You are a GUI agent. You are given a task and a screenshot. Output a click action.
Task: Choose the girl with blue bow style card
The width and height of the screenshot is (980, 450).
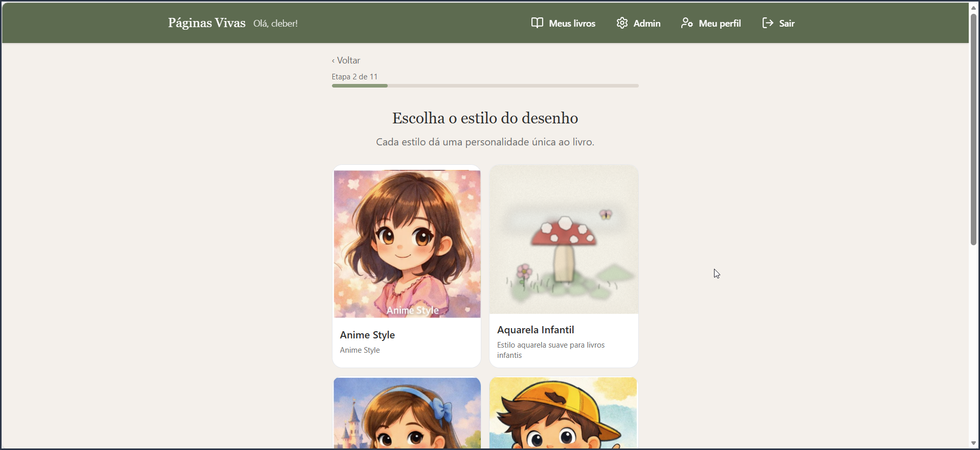407,413
